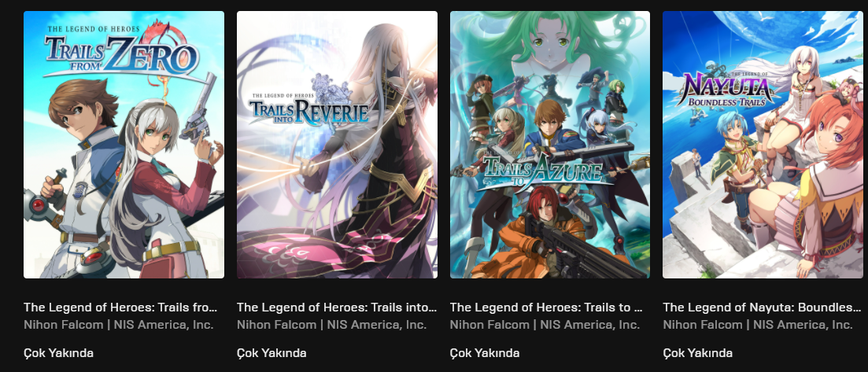Click 'Çok Yakında' label below Trails from Zero
Screen dimensions: 868x372
[59, 353]
